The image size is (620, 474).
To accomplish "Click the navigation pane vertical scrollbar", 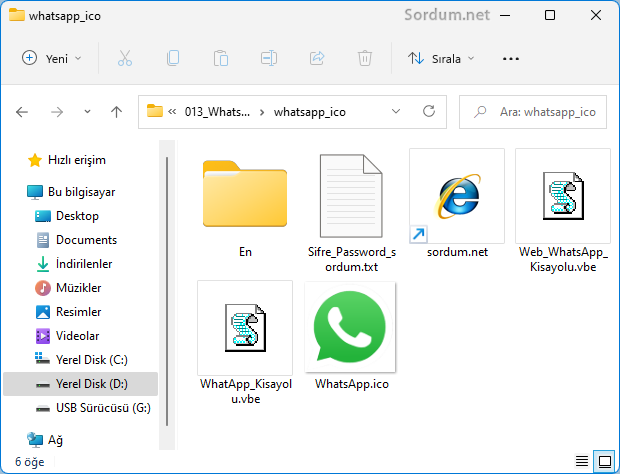I will tap(167, 292).
